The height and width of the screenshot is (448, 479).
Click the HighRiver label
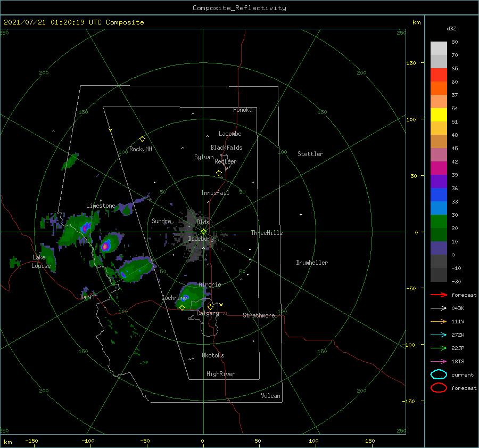[221, 374]
